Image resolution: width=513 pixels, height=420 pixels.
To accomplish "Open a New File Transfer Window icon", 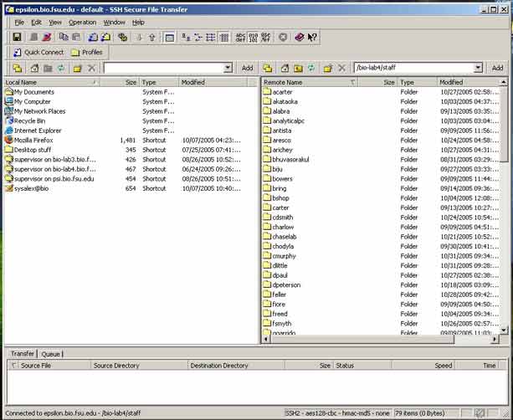I will tap(105, 38).
